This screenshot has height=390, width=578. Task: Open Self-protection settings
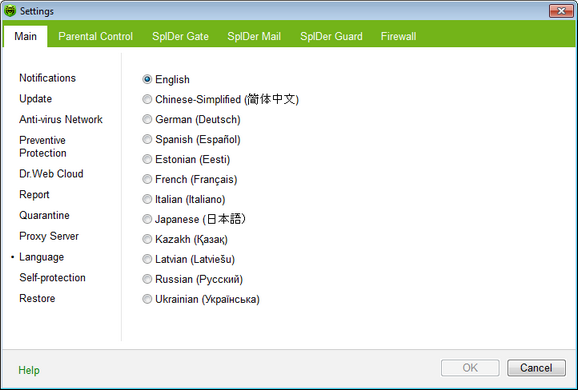tap(52, 277)
